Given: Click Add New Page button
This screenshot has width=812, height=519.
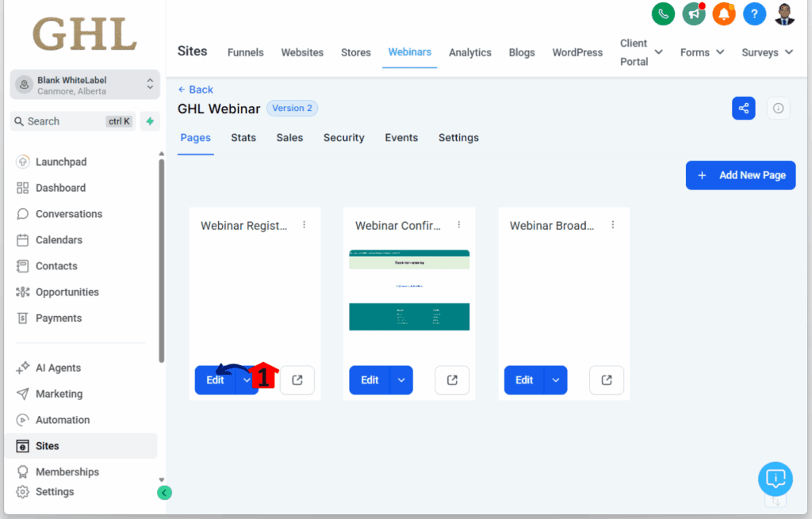Looking at the screenshot, I should (741, 175).
